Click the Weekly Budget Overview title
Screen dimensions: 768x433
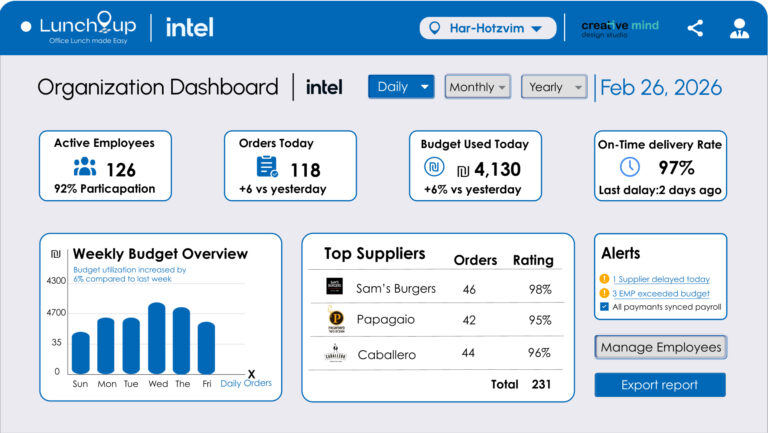[x=160, y=254]
